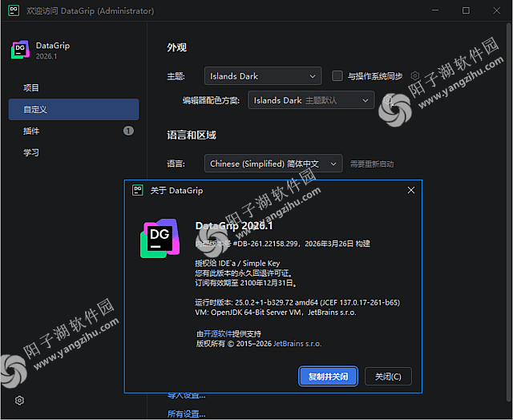
Task: Click the vertical scrollbar on the right
Action: pos(509,212)
